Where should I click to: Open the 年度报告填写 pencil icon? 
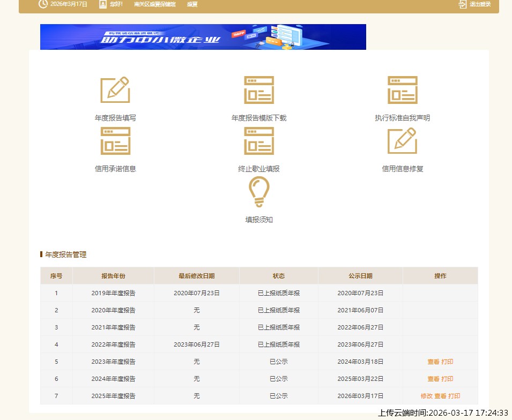115,90
